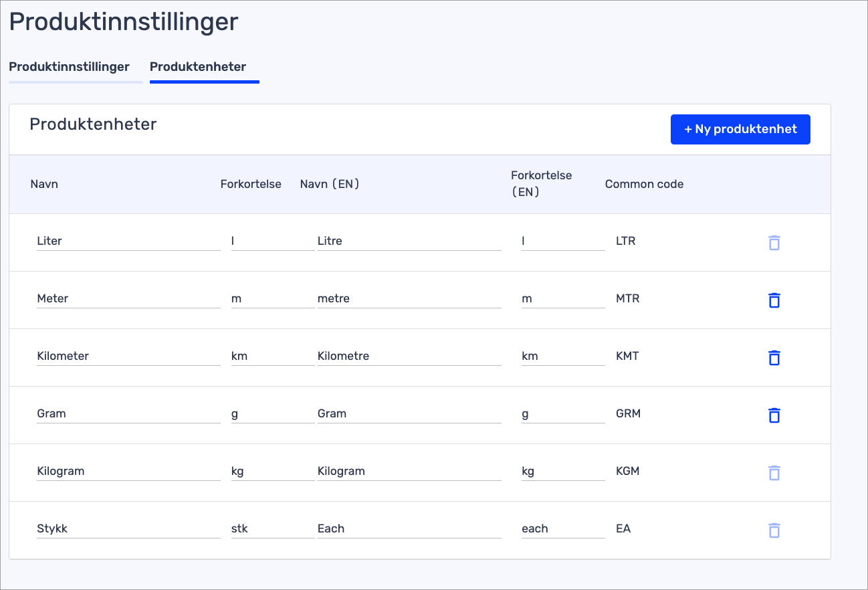The image size is (868, 590).
Task: Edit the metre English name field
Action: pyautogui.click(x=409, y=298)
